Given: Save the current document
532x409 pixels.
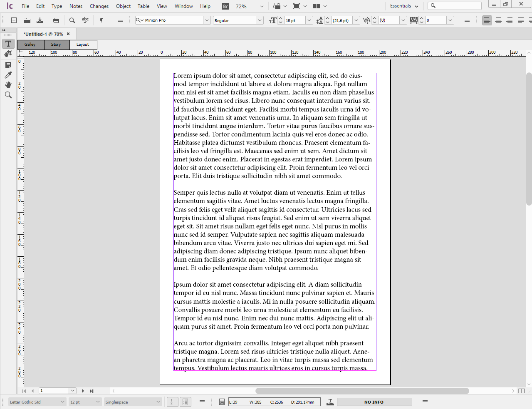Looking at the screenshot, I should click(x=40, y=20).
